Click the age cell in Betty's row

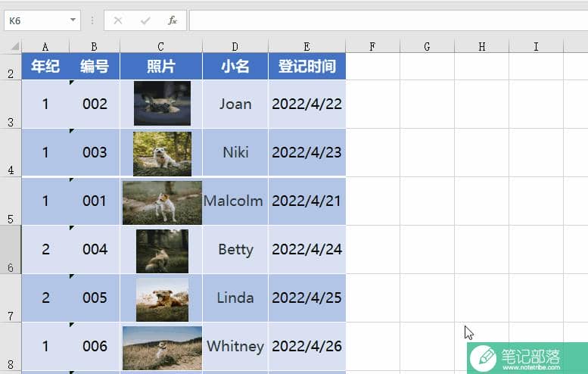[45, 249]
